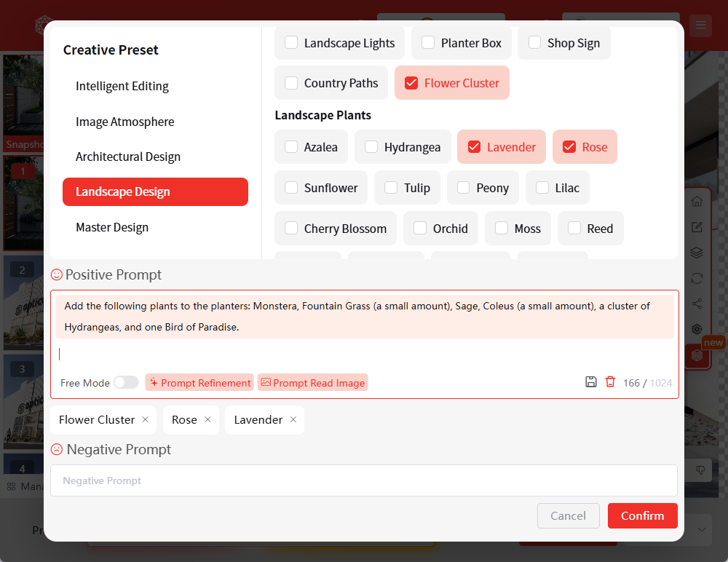Uncheck the Flower Cluster option

click(411, 83)
